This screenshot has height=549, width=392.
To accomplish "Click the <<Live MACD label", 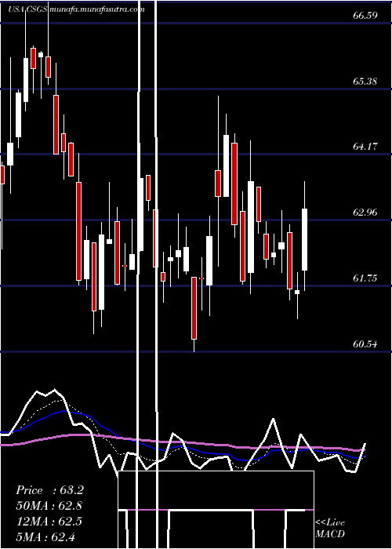I will [x=330, y=528].
